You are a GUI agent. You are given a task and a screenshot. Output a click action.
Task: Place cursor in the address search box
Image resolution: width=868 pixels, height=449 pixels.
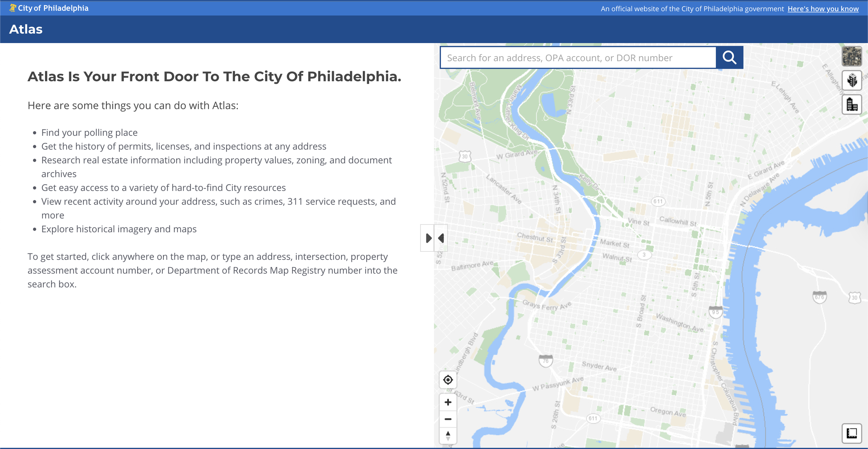click(x=576, y=57)
